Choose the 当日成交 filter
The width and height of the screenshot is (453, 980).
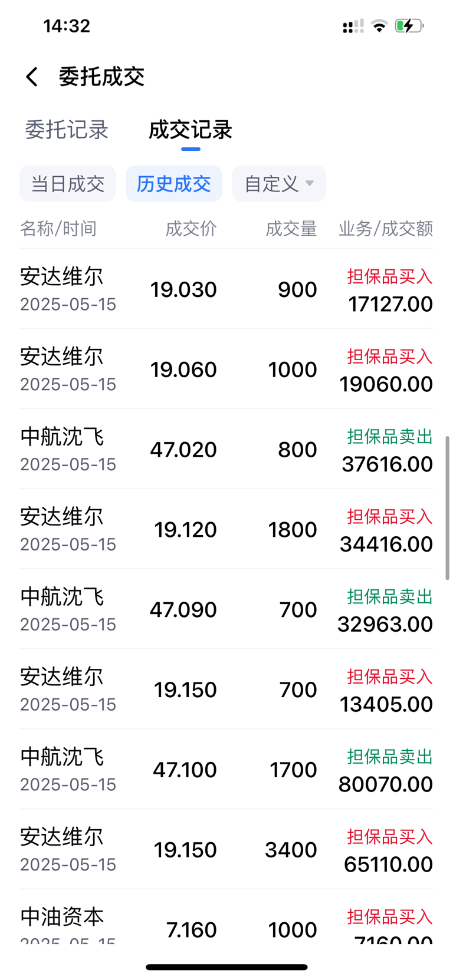tap(68, 184)
